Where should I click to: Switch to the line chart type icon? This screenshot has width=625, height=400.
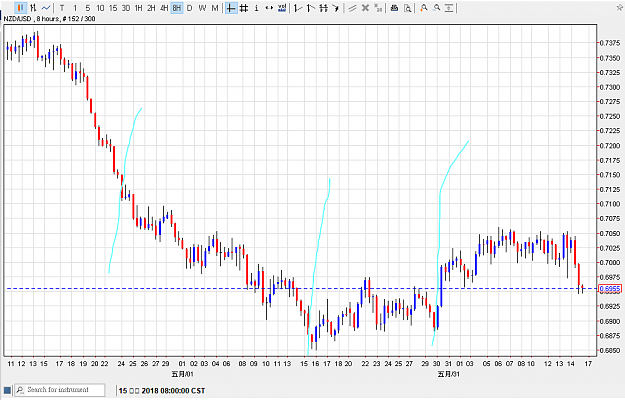click(46, 8)
